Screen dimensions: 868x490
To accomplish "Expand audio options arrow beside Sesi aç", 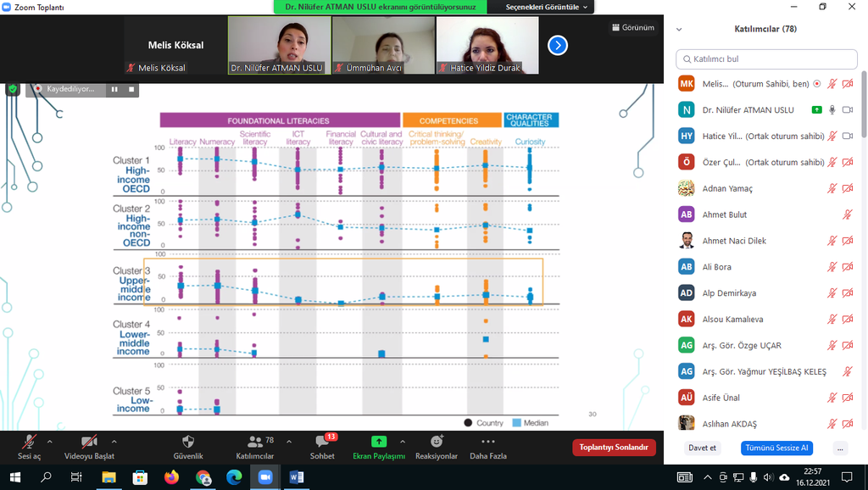I will [49, 442].
